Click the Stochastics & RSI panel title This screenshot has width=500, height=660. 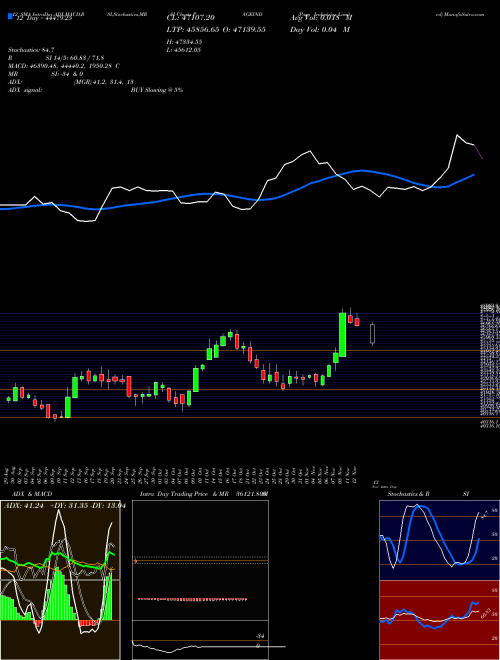click(428, 494)
